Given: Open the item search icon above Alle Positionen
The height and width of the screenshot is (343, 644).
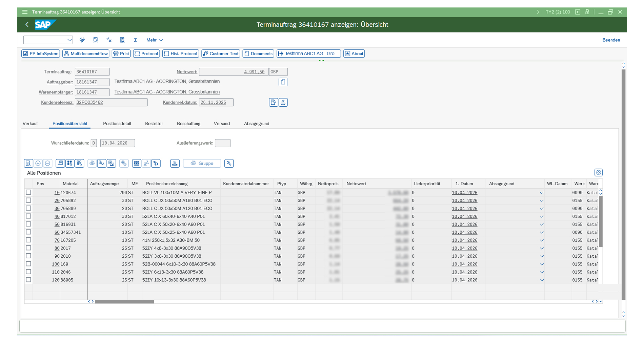Looking at the screenshot, I should (28, 163).
